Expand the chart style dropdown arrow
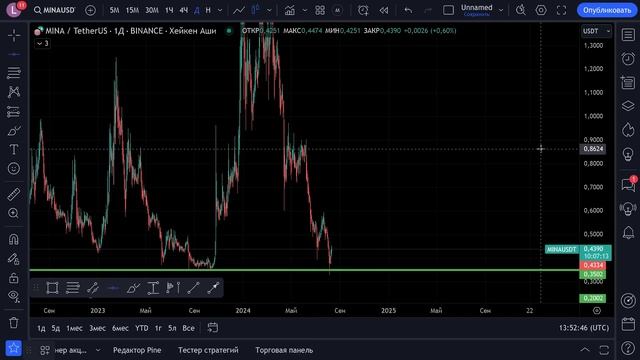This screenshot has width=640, height=360. (x=269, y=10)
